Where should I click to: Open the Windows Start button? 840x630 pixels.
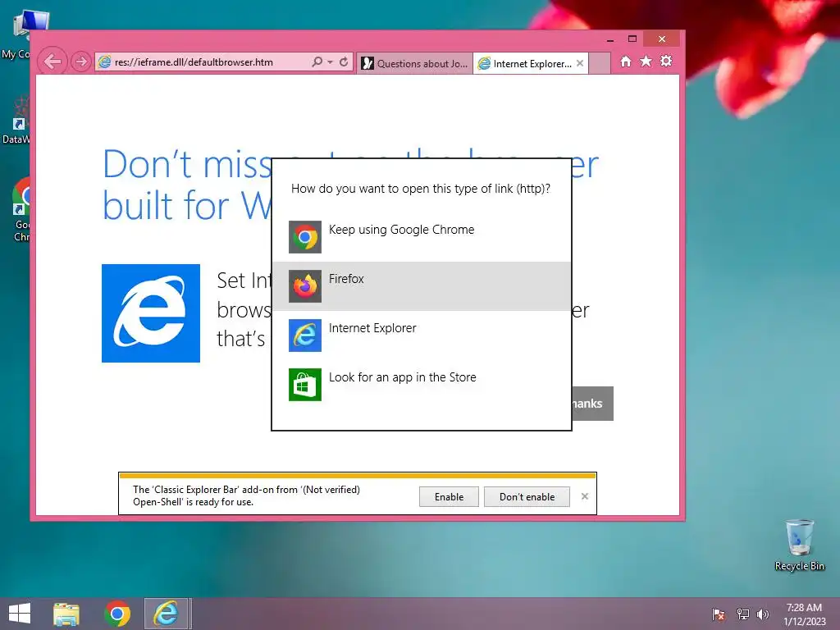tap(20, 614)
